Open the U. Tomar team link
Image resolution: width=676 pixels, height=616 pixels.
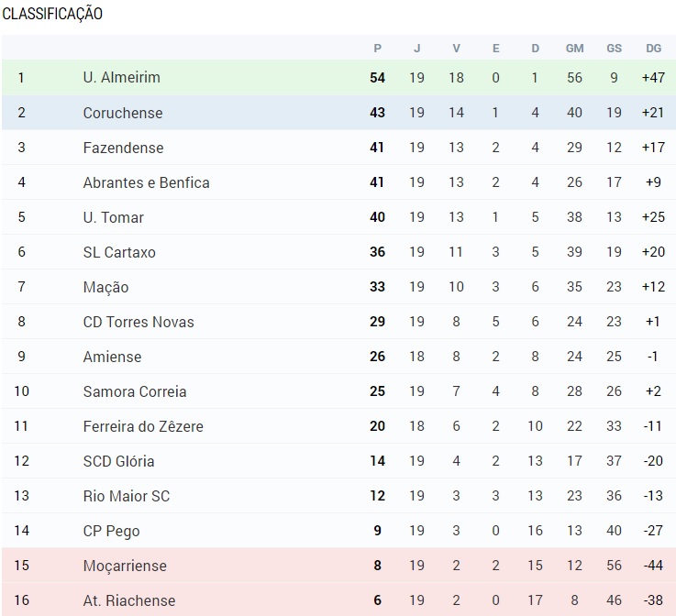coord(113,217)
